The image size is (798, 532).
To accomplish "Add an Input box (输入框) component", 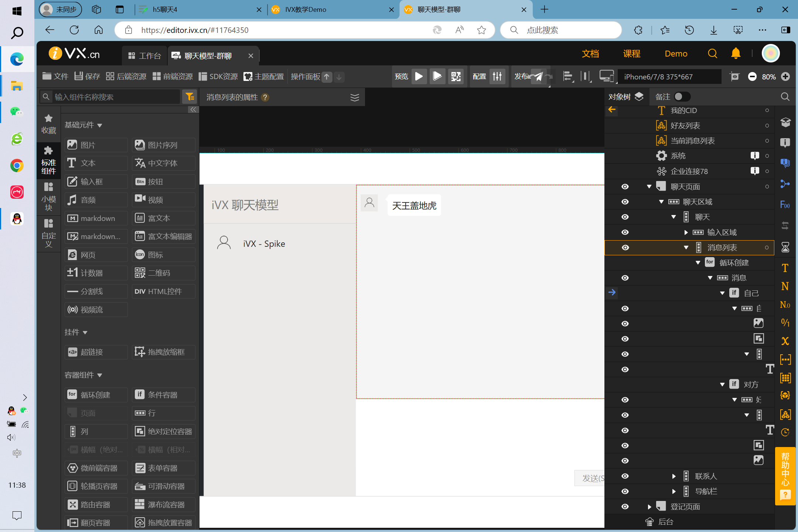I will (96, 181).
